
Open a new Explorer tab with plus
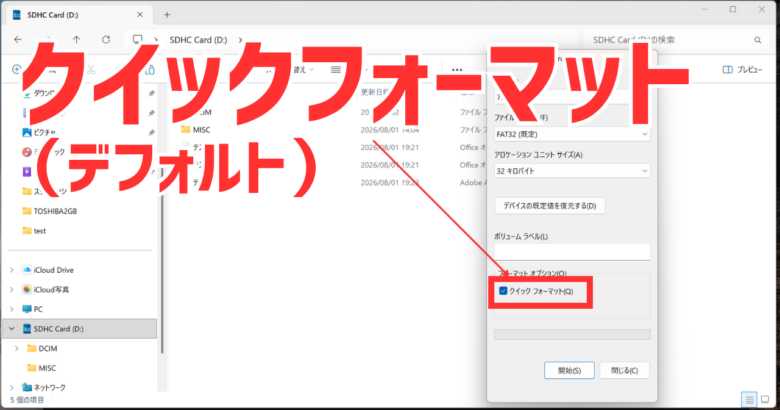[x=167, y=15]
